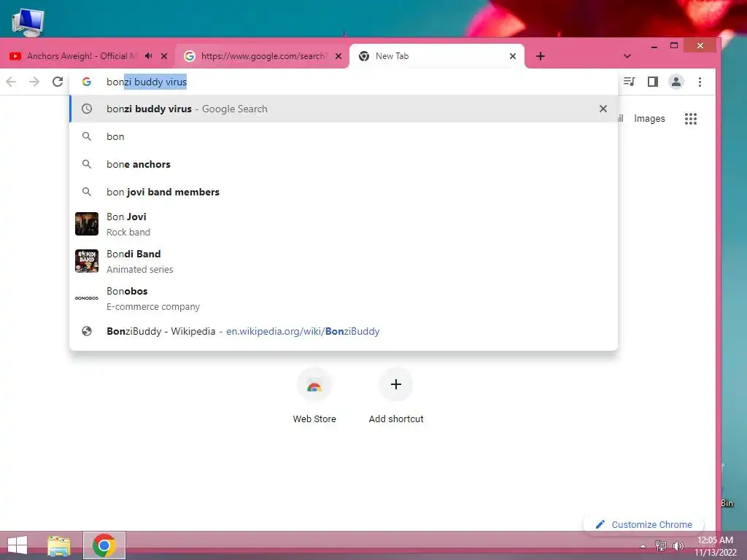This screenshot has height=560, width=747.
Task: Open the network tray icon
Action: pyautogui.click(x=661, y=545)
